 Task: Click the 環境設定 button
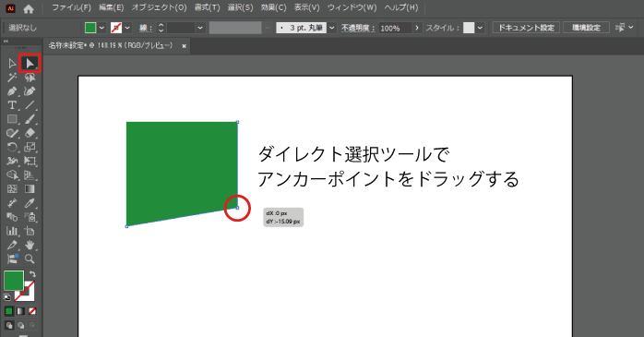click(x=586, y=28)
